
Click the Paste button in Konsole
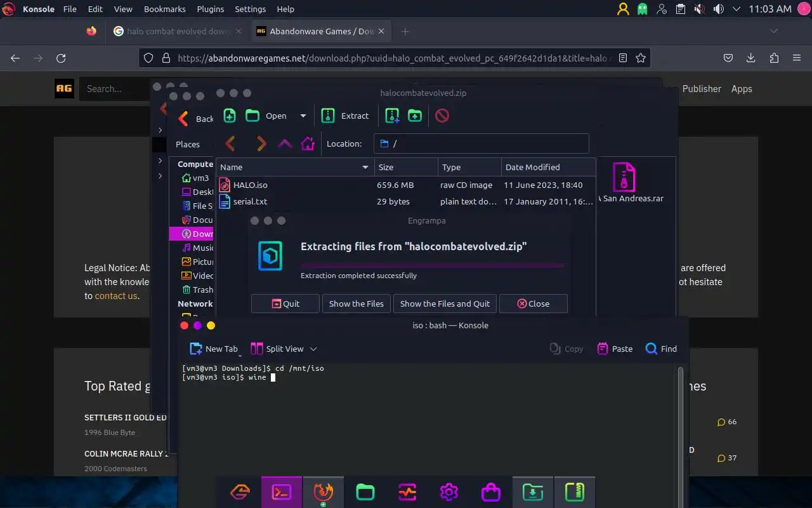click(x=615, y=349)
